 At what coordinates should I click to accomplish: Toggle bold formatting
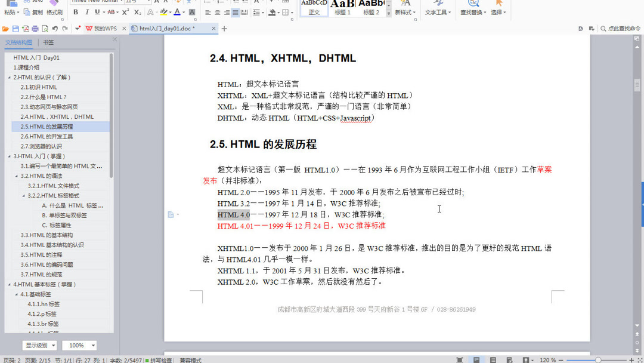[x=76, y=11]
